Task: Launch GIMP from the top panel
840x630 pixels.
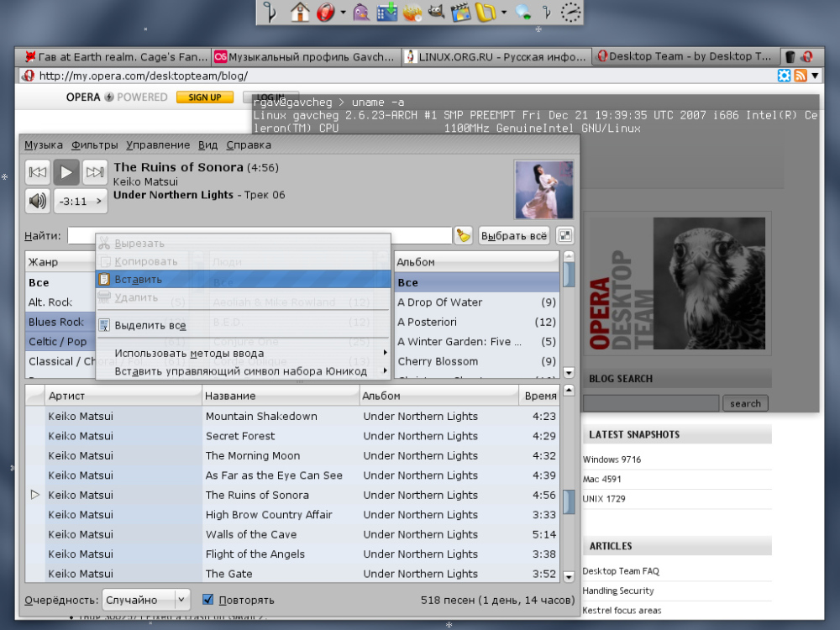Action: click(436, 12)
